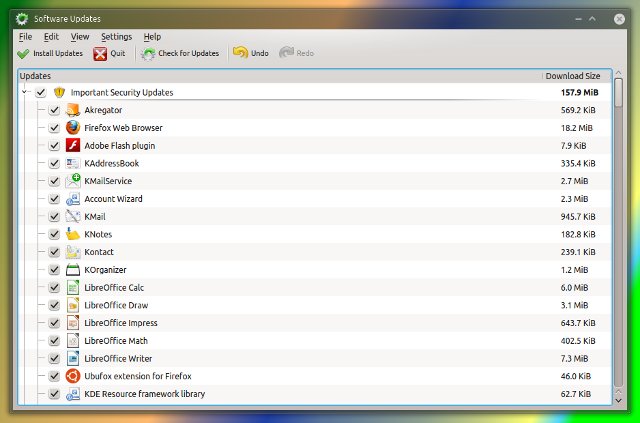Viewport: 640px width, 423px height.
Task: Click the LibreOffice Writer icon
Action: (73, 358)
